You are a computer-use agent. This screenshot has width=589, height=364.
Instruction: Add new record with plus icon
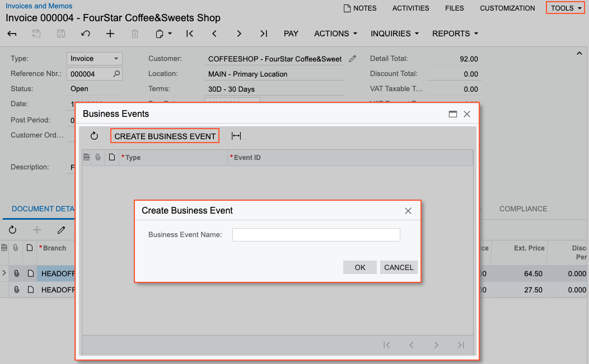(110, 34)
